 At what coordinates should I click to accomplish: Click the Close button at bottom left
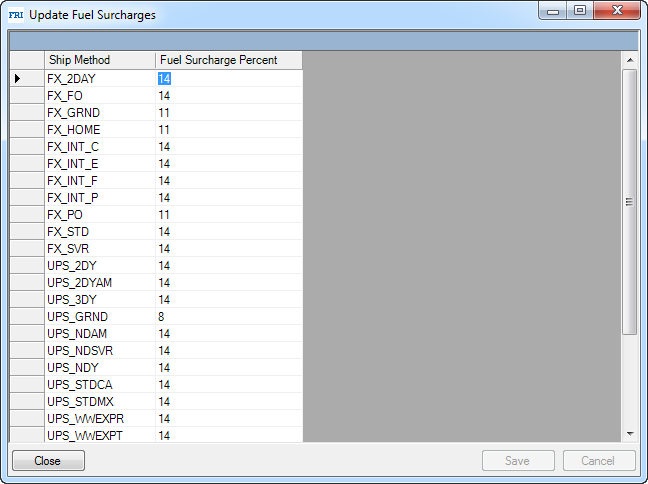[48, 461]
